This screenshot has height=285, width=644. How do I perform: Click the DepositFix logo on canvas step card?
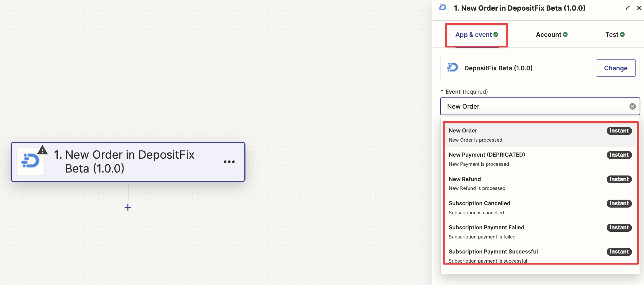(30, 162)
